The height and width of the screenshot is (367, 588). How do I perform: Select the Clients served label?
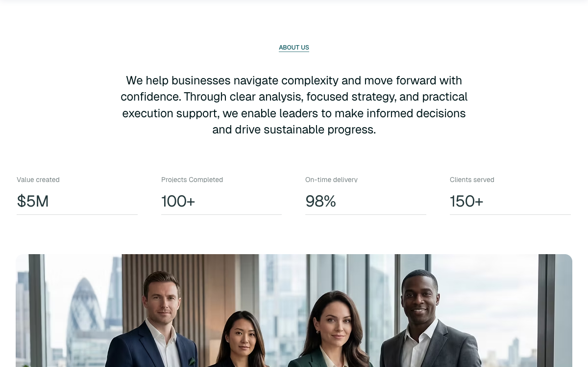point(472,180)
